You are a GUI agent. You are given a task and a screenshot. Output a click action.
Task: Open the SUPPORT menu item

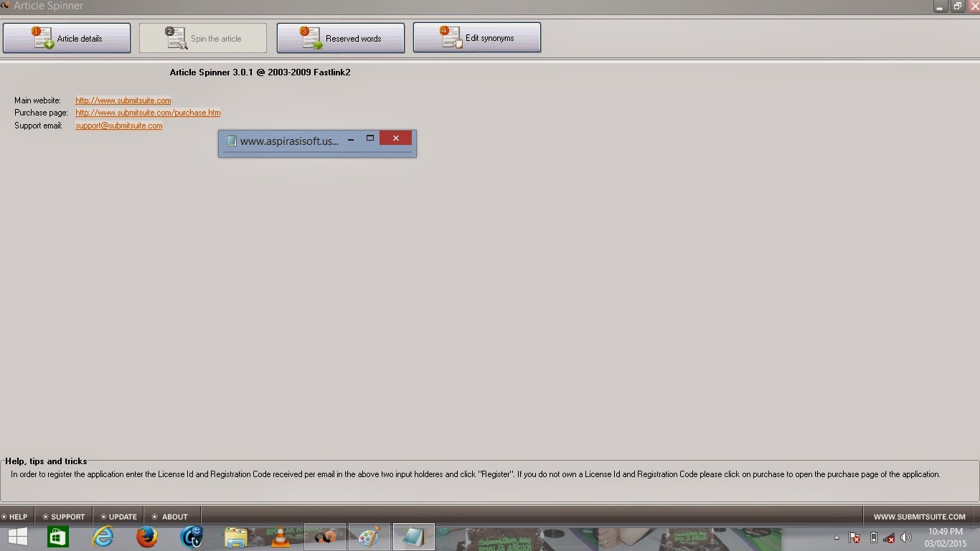64,517
